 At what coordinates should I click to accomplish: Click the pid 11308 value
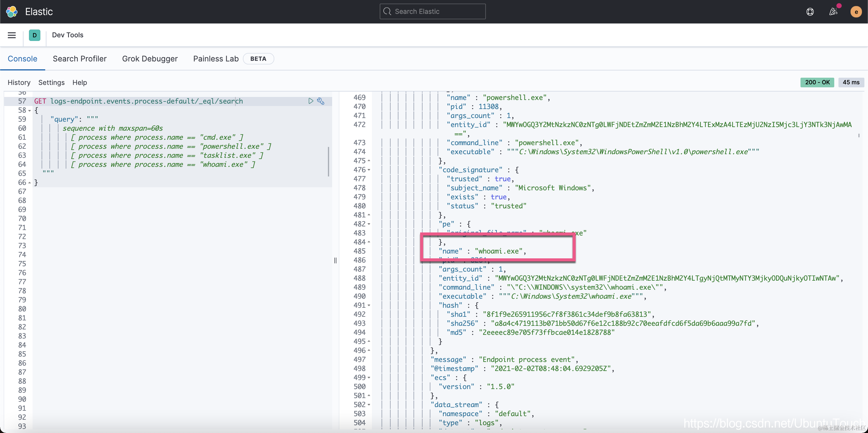(488, 107)
